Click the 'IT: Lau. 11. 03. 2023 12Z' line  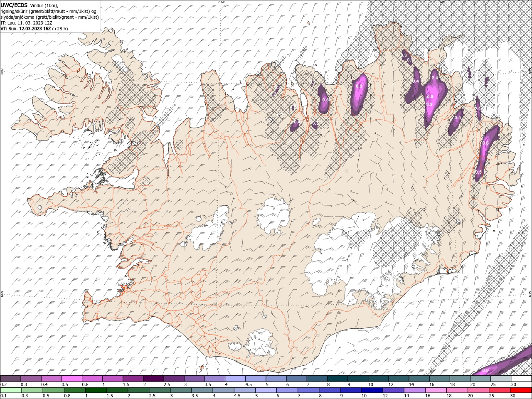pyautogui.click(x=27, y=23)
